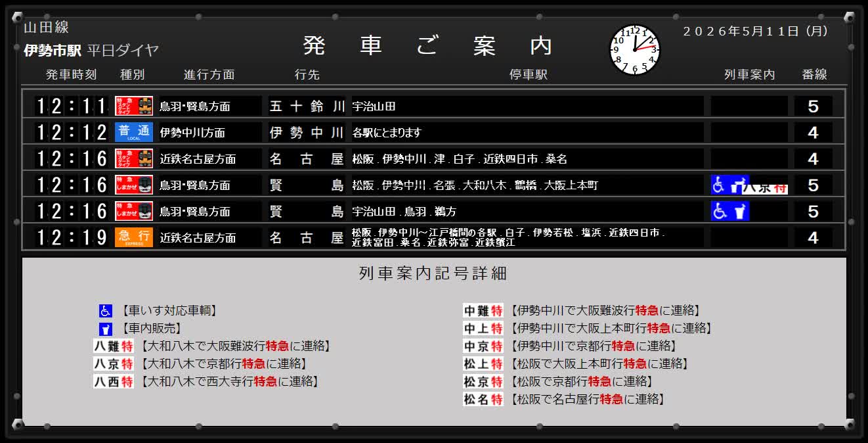
Task: Click the express stops list ending in 近鉄蟹江
Action: tap(509, 237)
